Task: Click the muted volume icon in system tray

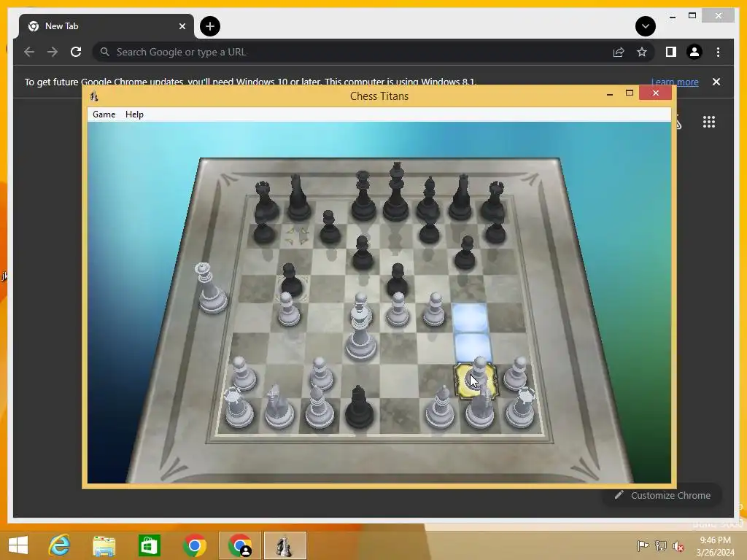Action: 678,545
